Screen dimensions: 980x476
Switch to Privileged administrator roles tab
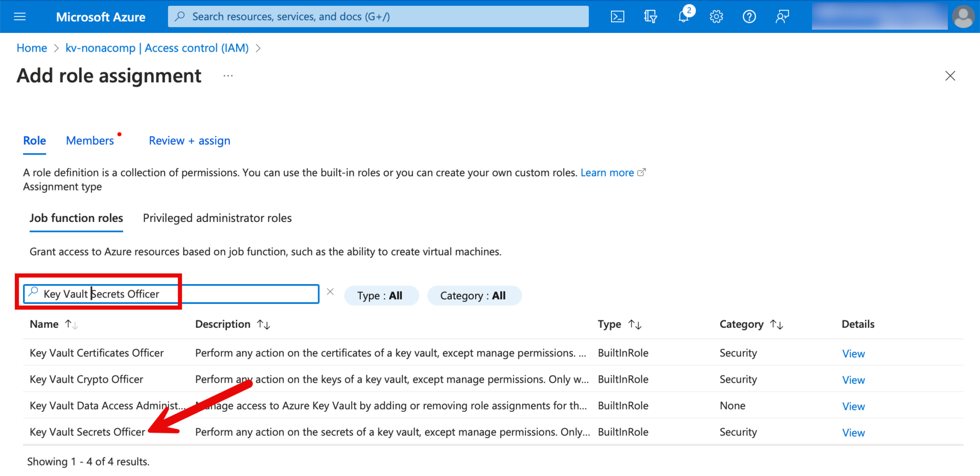[217, 218]
